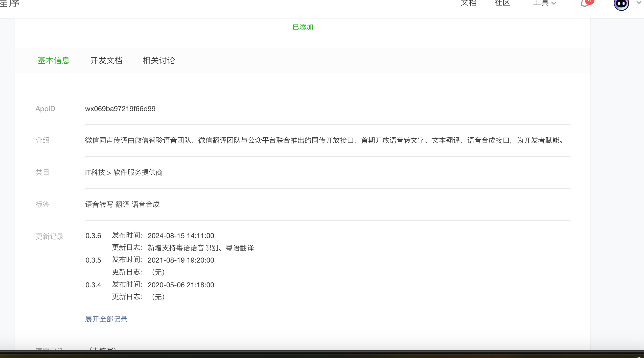Open the notification bell icon
The image size is (644, 358).
584,3
